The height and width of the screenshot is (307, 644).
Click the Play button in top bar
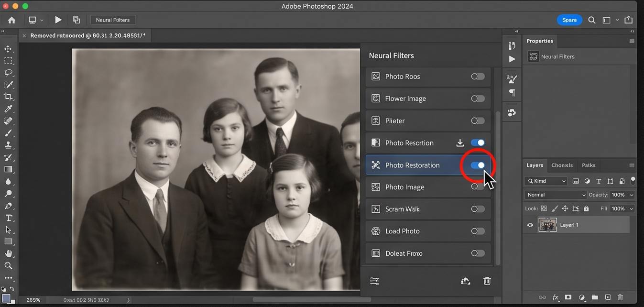[x=58, y=20]
